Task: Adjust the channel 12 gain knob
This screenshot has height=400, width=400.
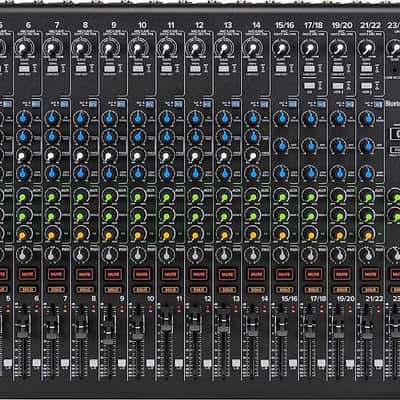Action: [x=195, y=49]
